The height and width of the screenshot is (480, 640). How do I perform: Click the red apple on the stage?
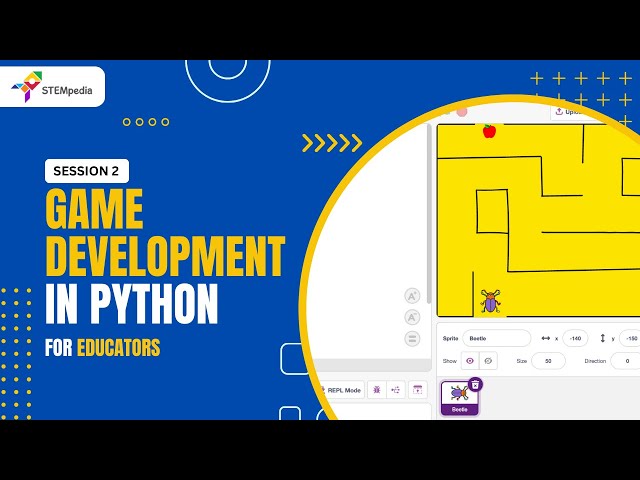pos(489,131)
